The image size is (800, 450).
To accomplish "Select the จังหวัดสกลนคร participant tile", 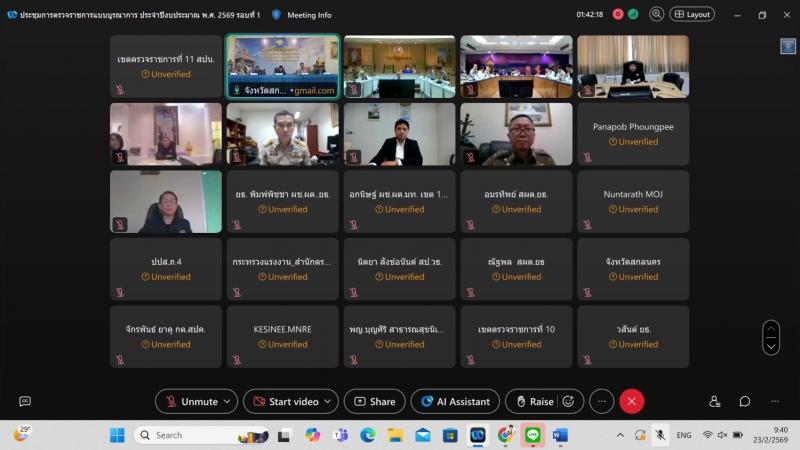I will [x=633, y=269].
